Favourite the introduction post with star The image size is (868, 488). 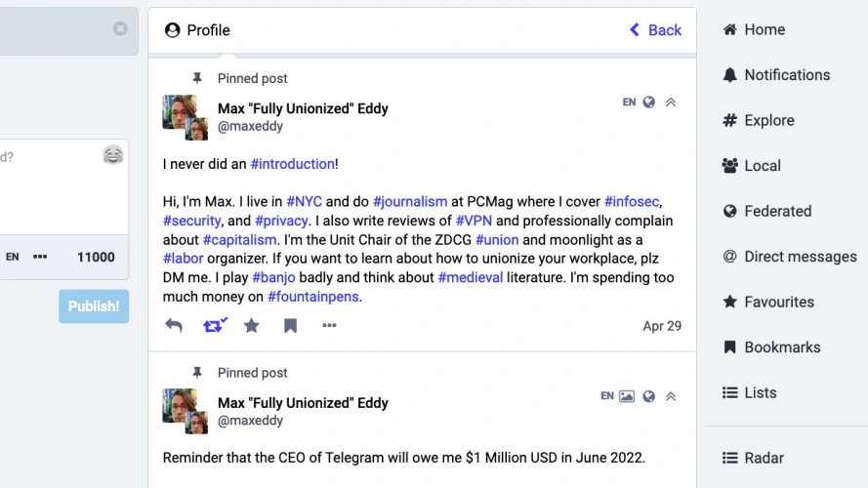pos(252,326)
